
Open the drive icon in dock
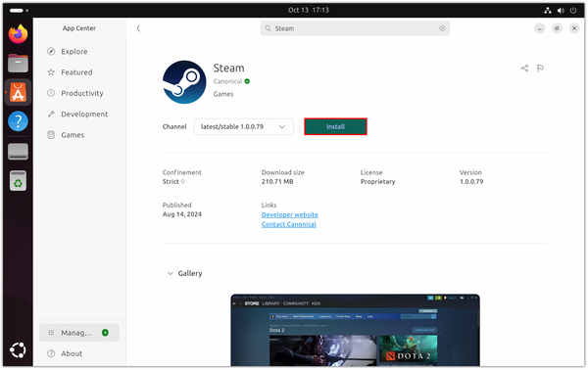[x=18, y=152]
